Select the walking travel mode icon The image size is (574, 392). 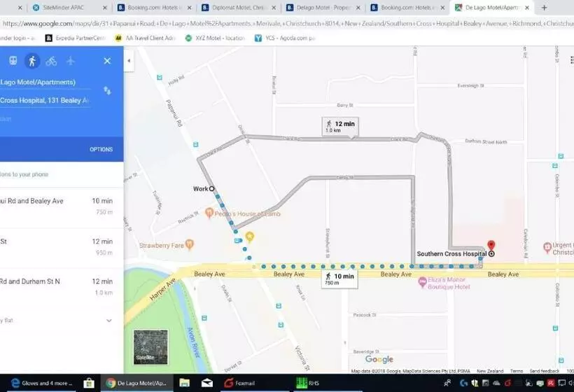tap(31, 61)
